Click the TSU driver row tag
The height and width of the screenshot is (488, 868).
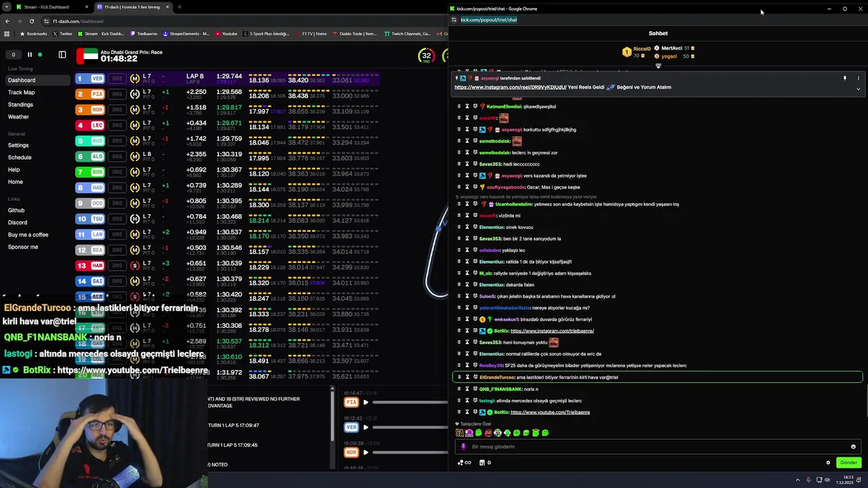pos(90,219)
